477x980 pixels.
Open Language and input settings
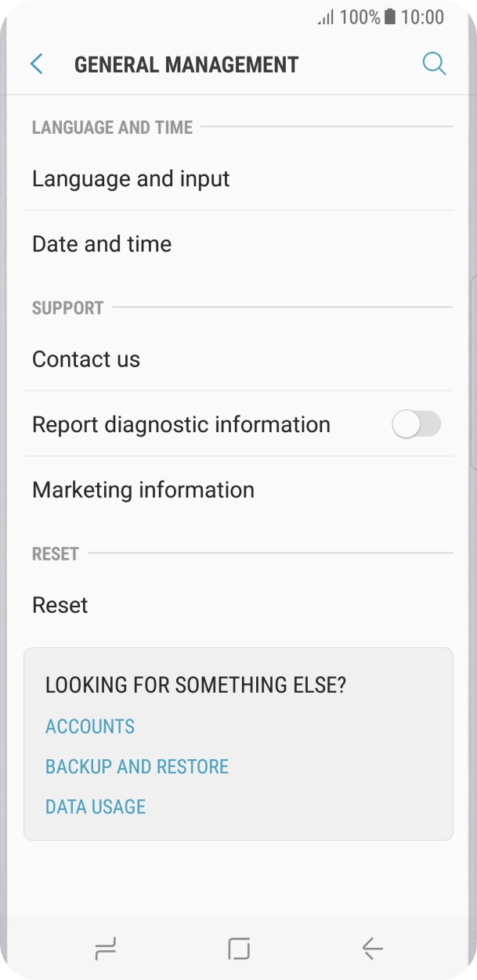click(131, 178)
